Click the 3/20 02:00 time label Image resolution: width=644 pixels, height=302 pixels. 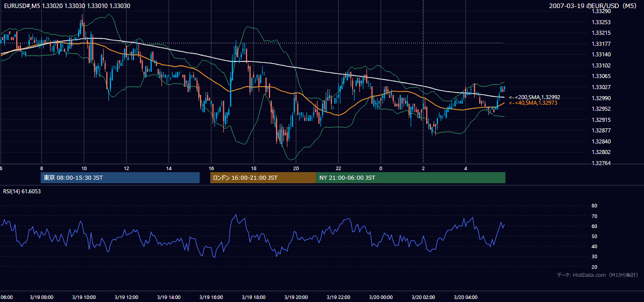[x=423, y=297]
